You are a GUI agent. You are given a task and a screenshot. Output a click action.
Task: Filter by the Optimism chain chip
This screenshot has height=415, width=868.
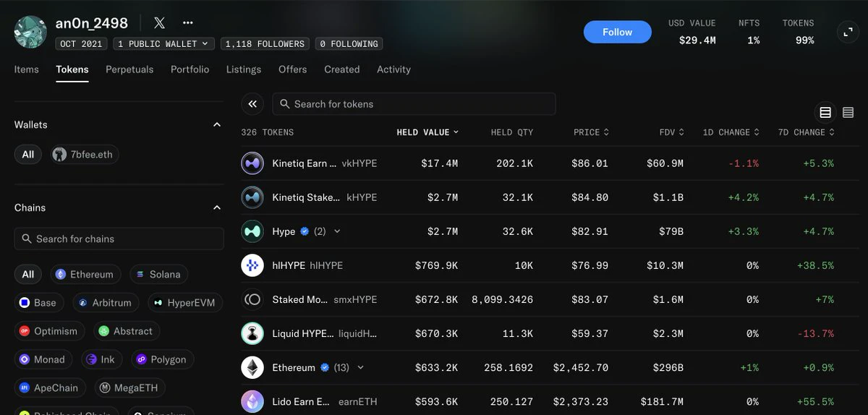click(x=49, y=331)
